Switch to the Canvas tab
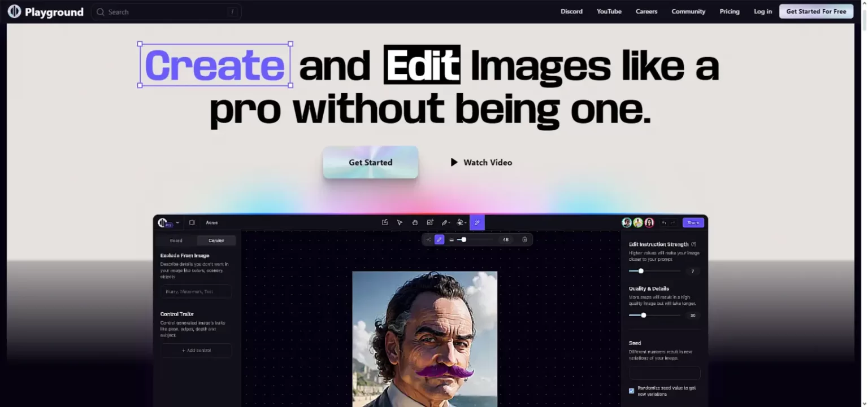 216,240
